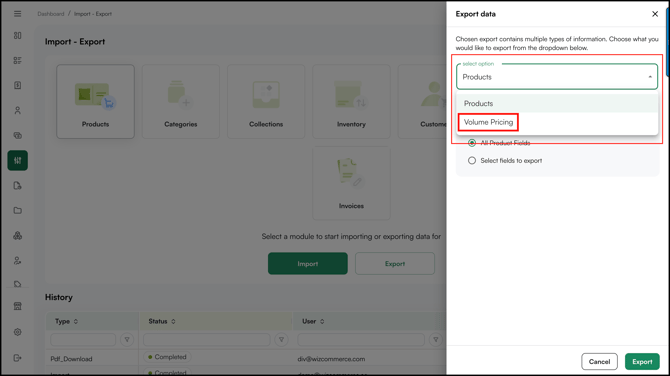Click the green Import button

pos(308,264)
